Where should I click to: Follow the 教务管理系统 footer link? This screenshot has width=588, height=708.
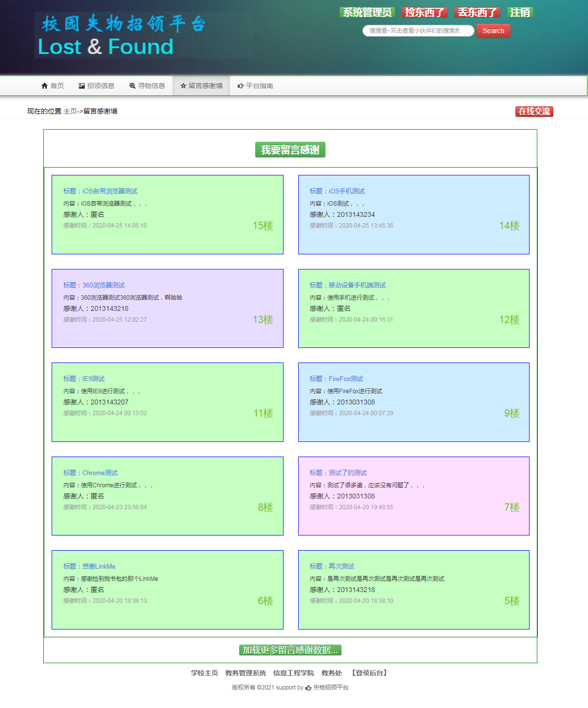(x=246, y=673)
